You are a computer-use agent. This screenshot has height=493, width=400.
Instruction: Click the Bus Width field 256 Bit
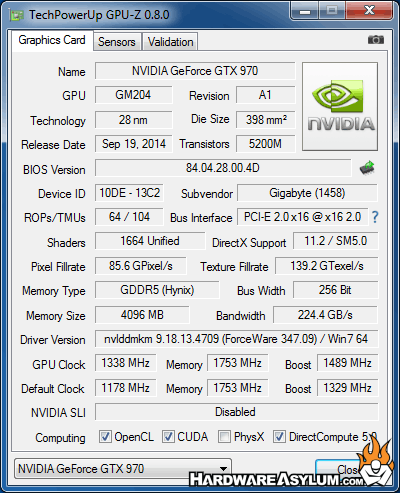tap(336, 290)
